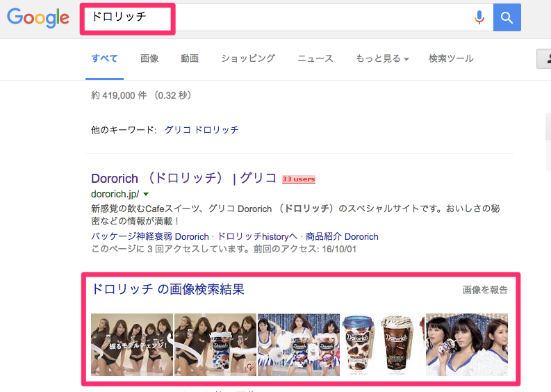The width and height of the screenshot is (551, 392).
Task: Open thumbnail of cheerleaders on blue backdrop
Action: tap(299, 345)
